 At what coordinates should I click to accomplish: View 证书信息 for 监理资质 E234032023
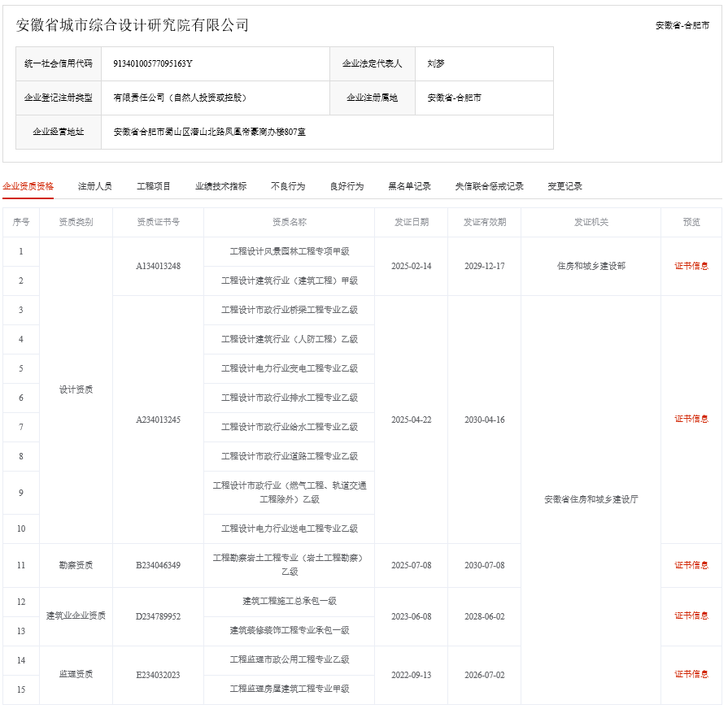coord(691,674)
